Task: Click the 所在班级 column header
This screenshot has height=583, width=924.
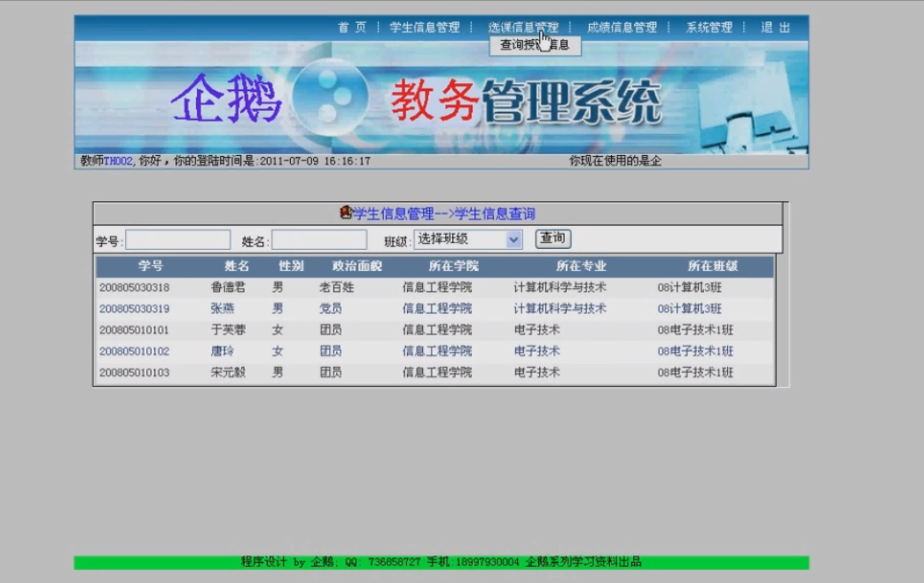Action: pyautogui.click(x=713, y=266)
